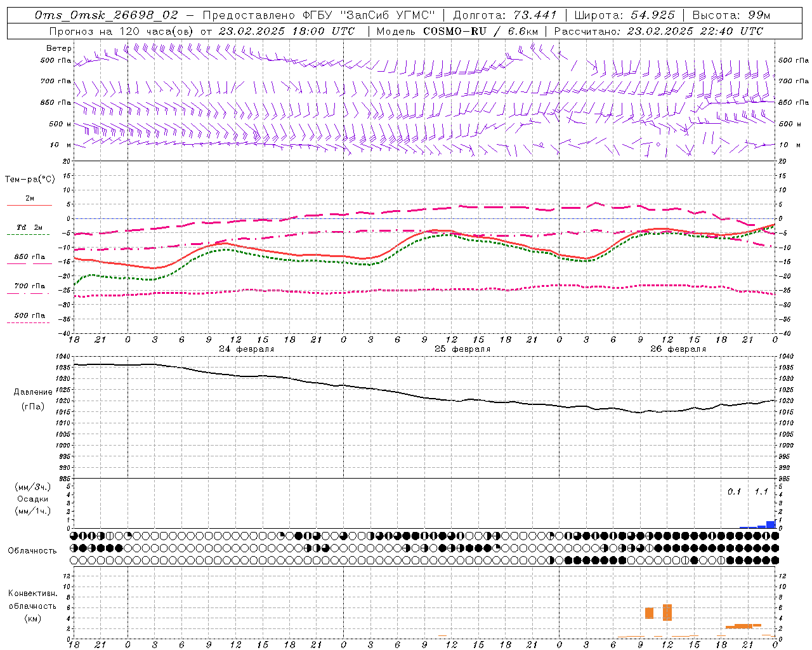This screenshot has height=650, width=812.
Task: Click the Осадки panel label
Action: (x=33, y=499)
